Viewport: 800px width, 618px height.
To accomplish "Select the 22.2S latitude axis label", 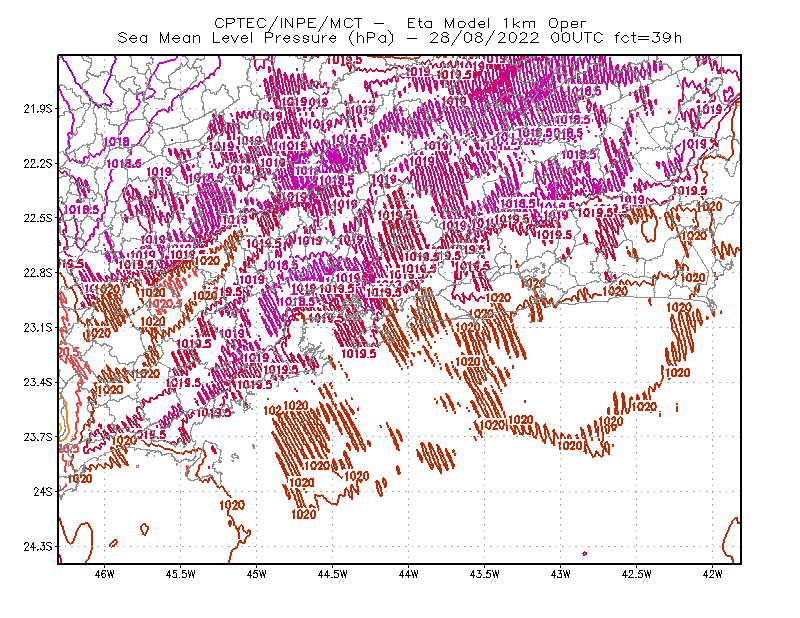I will click(x=37, y=163).
